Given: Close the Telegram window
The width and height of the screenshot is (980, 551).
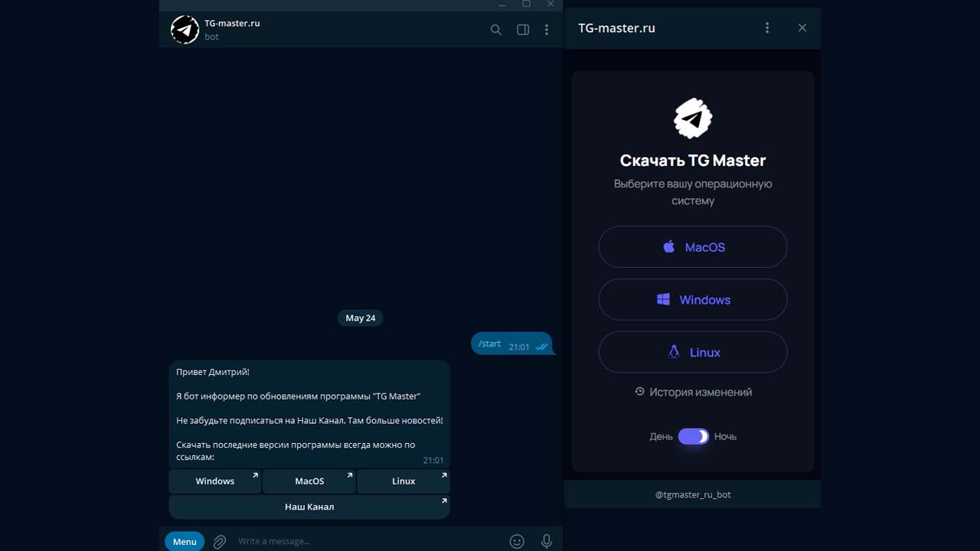Looking at the screenshot, I should click(550, 4).
